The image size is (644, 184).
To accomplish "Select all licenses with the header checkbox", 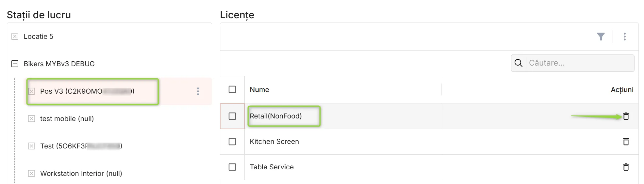I will [232, 89].
